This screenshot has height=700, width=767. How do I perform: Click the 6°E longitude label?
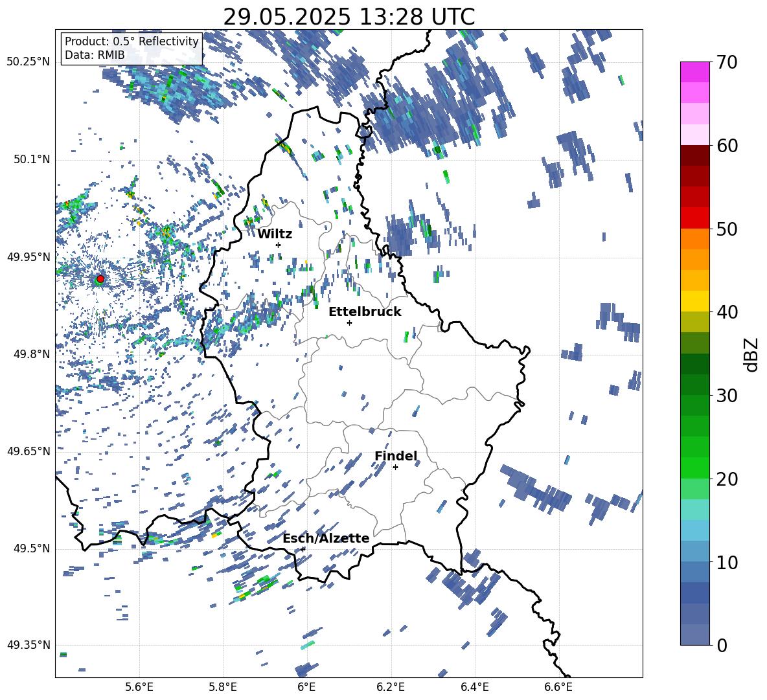coord(306,687)
